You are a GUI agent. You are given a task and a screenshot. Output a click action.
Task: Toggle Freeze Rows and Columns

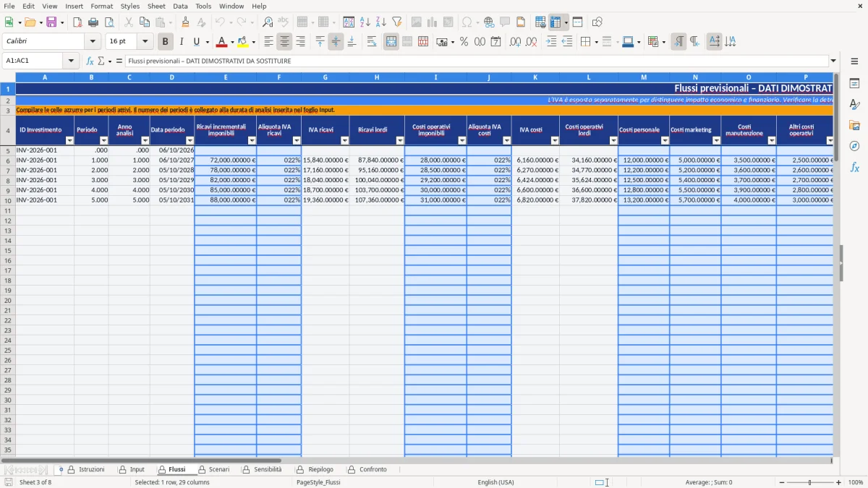(556, 22)
